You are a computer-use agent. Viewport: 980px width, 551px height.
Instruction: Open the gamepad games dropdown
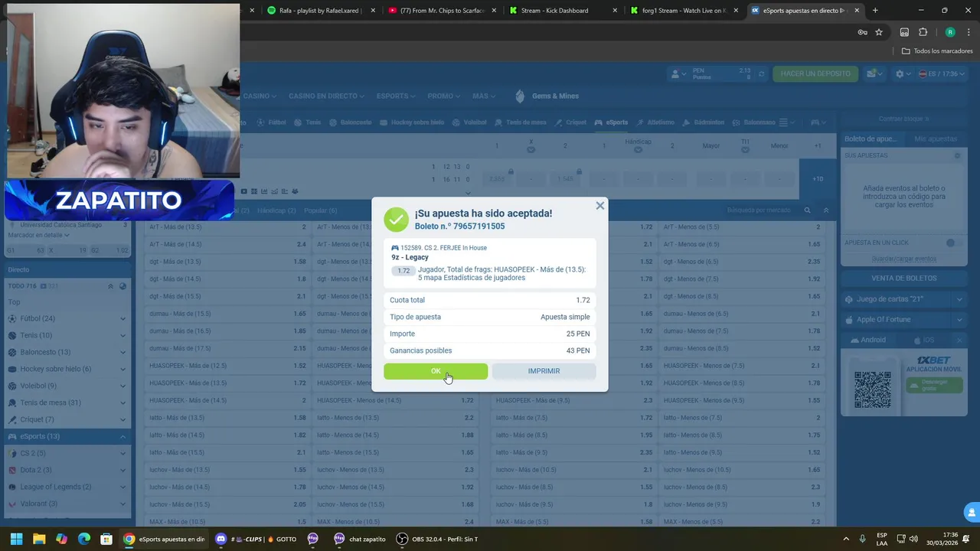(818, 122)
